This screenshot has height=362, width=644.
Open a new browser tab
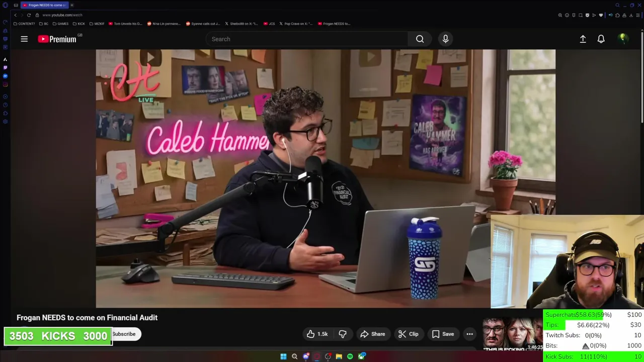72,5
